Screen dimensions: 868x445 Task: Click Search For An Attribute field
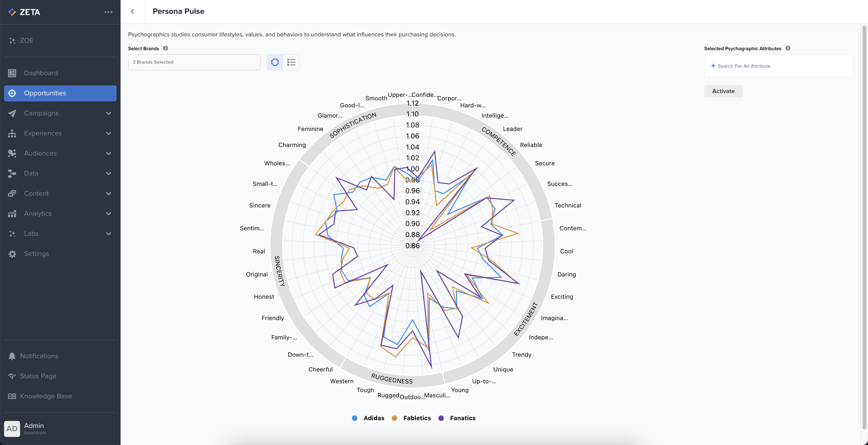tap(744, 66)
